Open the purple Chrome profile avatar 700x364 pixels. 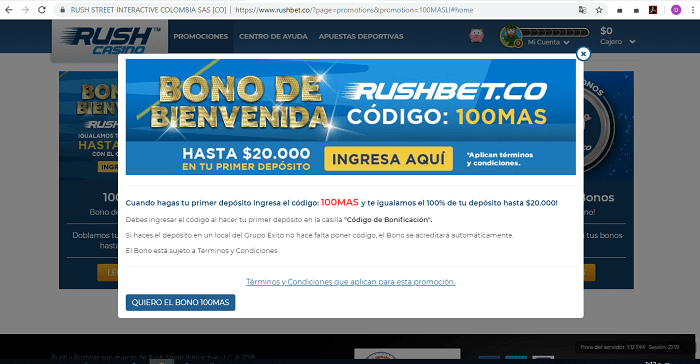tap(676, 10)
